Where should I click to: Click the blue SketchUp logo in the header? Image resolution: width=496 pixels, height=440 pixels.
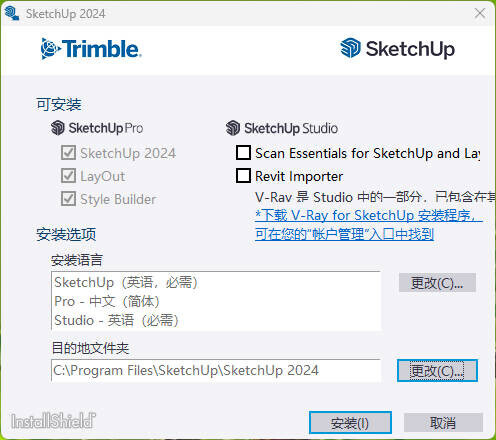point(351,48)
